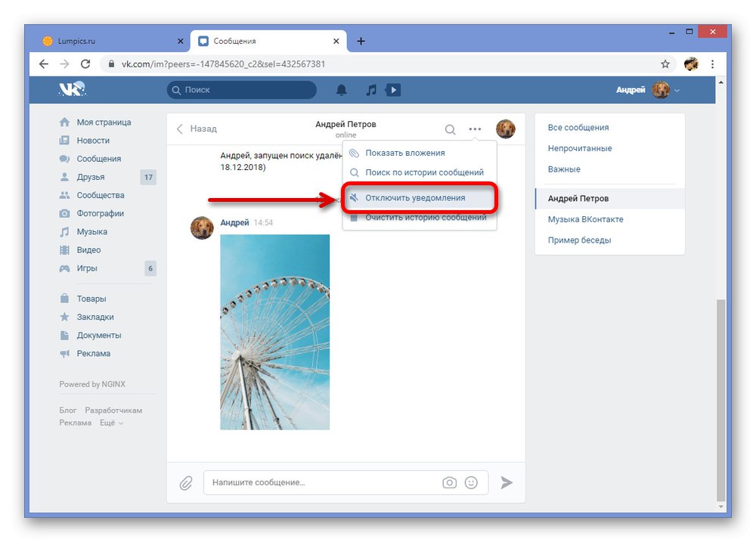Select Показать вложения menu item
Screen dimensions: 756x542
(420, 153)
